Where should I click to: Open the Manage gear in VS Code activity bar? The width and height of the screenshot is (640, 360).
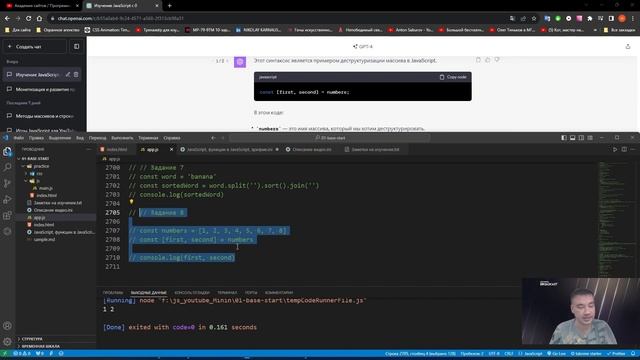click(x=7, y=341)
